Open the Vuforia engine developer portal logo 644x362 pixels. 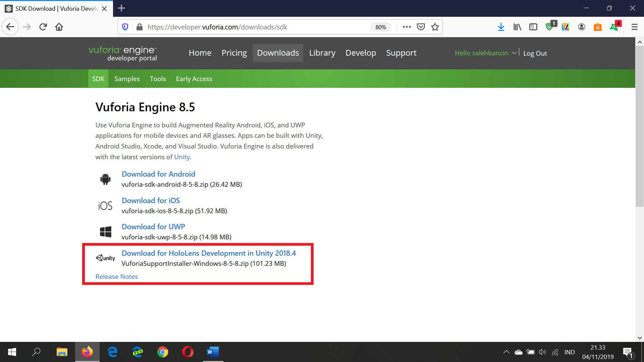pos(123,53)
